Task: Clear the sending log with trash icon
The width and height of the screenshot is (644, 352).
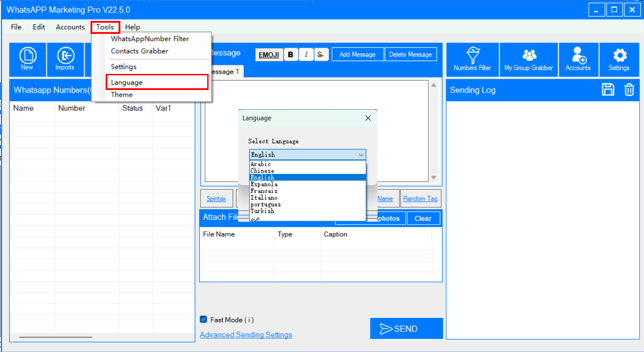Action: coord(629,90)
